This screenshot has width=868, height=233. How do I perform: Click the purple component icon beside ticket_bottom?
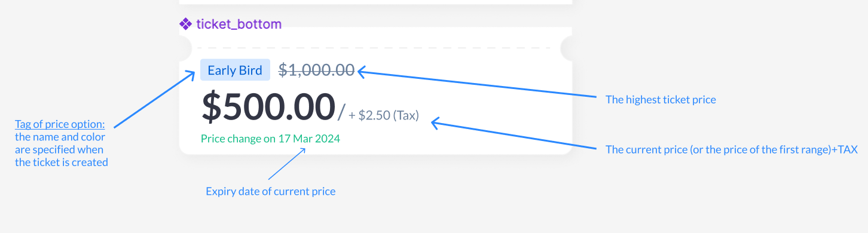click(185, 24)
